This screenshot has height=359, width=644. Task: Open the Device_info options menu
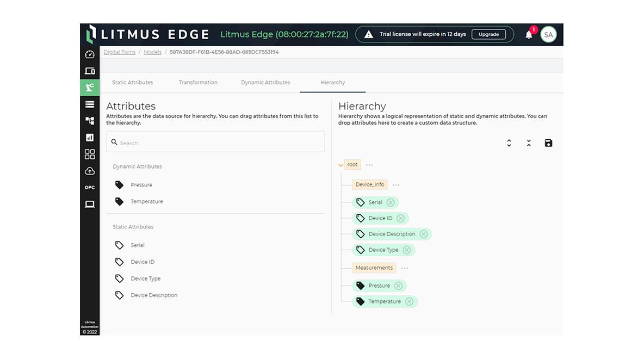point(396,185)
